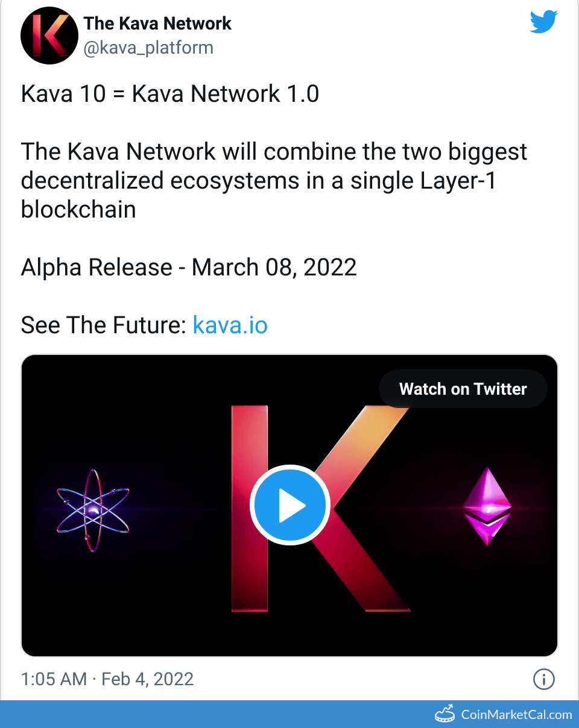This screenshot has height=728, width=579.
Task: Click the pink Ethereum diamond logo
Action: (x=487, y=507)
